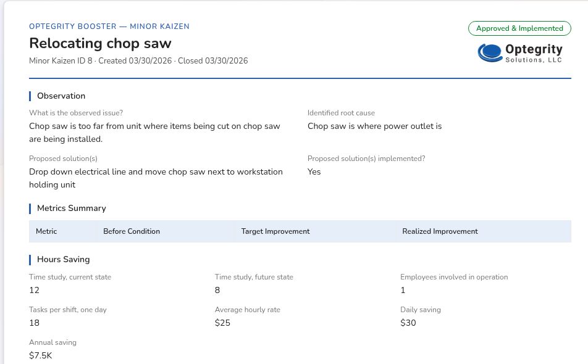Click 'Proposed solution(s) implemented?' label
The height and width of the screenshot is (364, 588).
coord(366,159)
